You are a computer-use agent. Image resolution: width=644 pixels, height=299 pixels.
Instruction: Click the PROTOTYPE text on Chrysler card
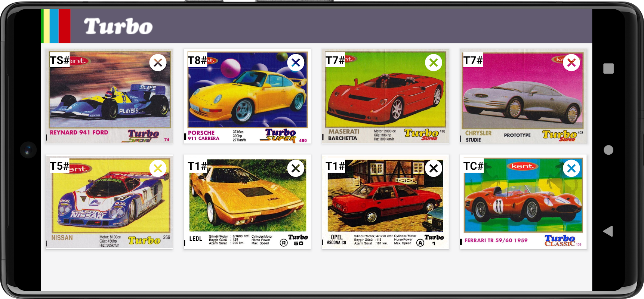517,135
